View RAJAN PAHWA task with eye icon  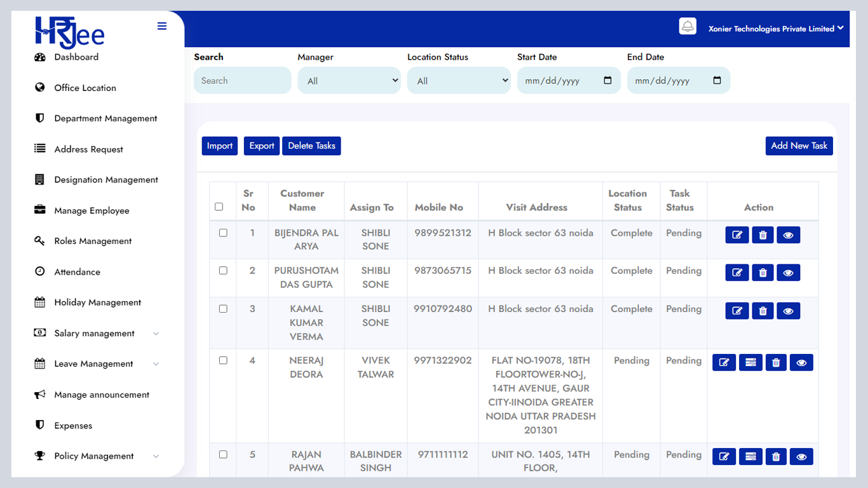(x=801, y=457)
